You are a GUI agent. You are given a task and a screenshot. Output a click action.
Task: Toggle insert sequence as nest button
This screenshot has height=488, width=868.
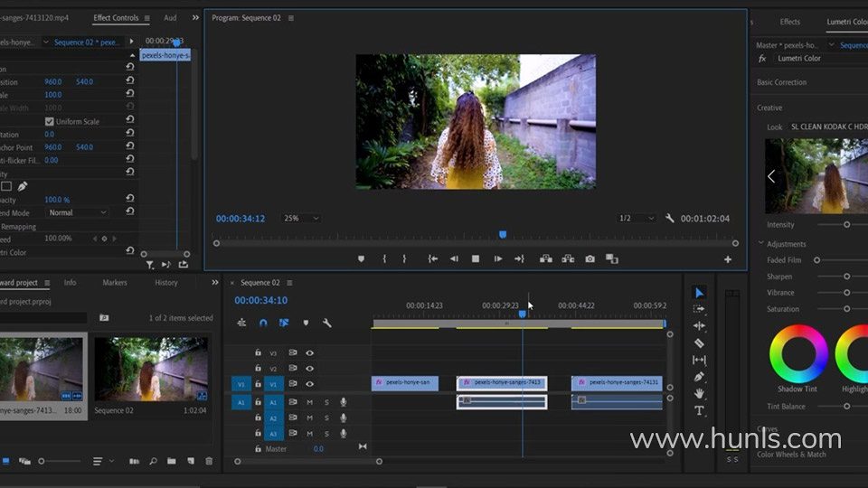pos(241,323)
